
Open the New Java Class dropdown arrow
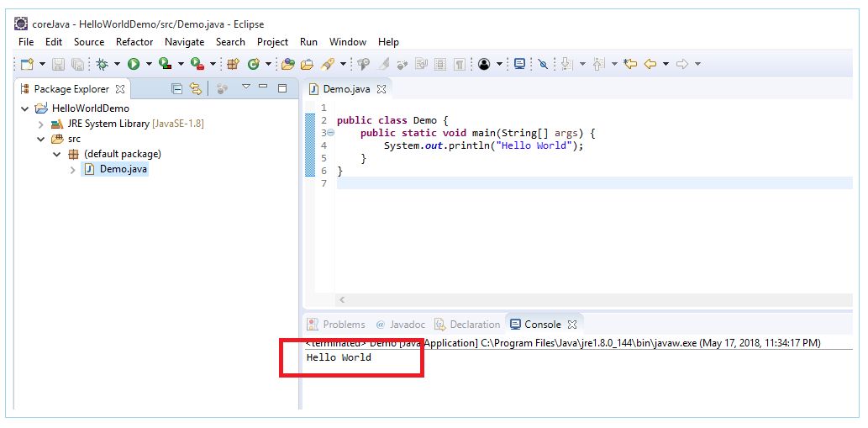pos(269,64)
